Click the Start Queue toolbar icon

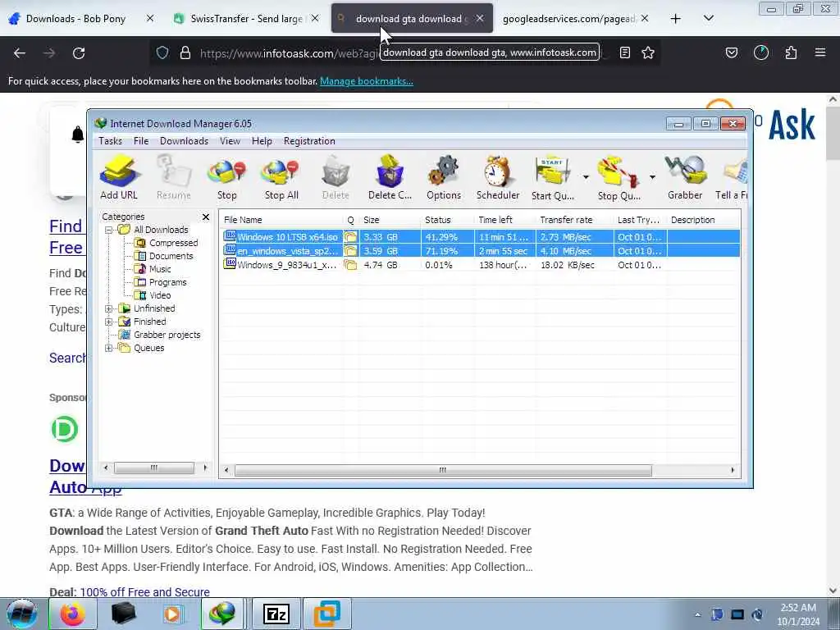pos(552,177)
